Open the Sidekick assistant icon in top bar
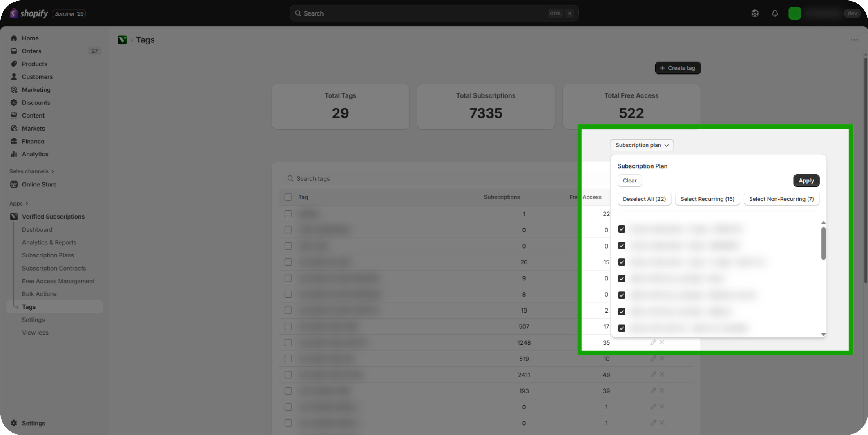Image resolution: width=868 pixels, height=435 pixels. coord(755,13)
